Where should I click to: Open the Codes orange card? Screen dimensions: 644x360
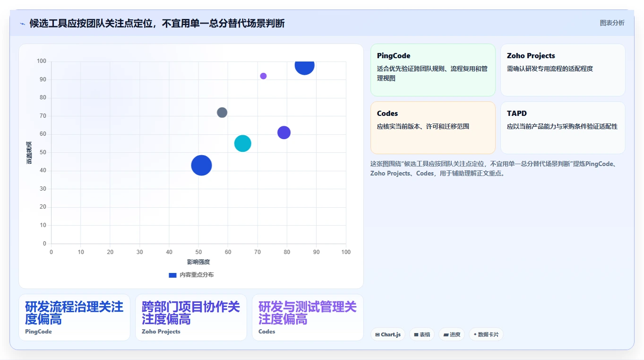433,128
